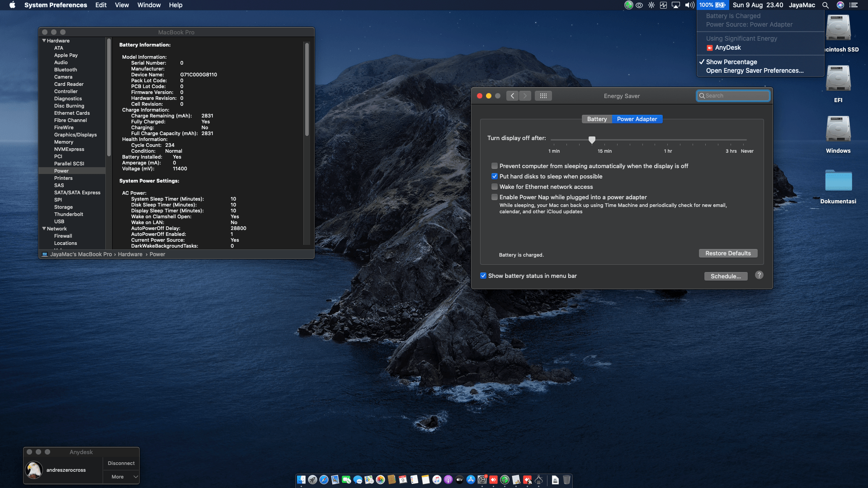Viewport: 868px width, 488px height.
Task: Enable Prevent computer from sleeping automatically
Action: [495, 166]
